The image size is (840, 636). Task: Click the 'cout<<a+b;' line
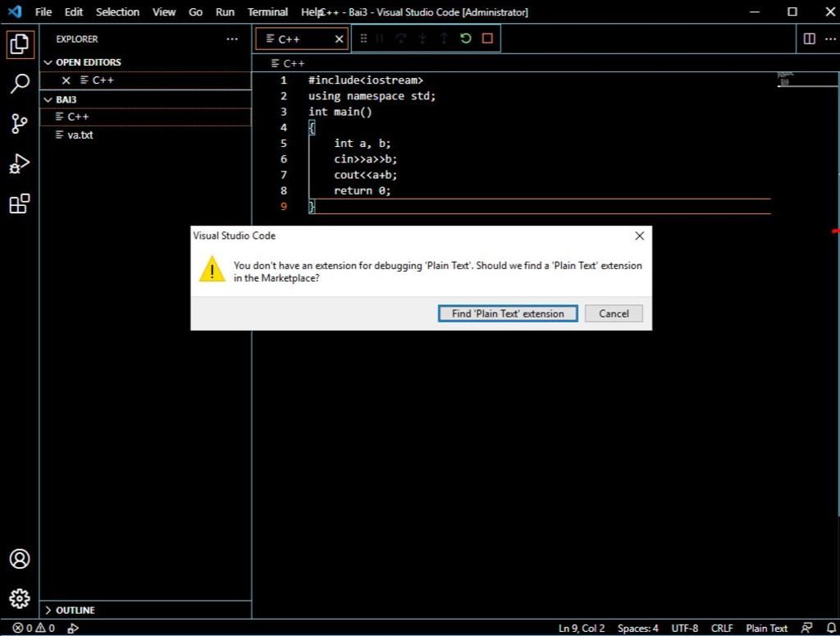(365, 176)
